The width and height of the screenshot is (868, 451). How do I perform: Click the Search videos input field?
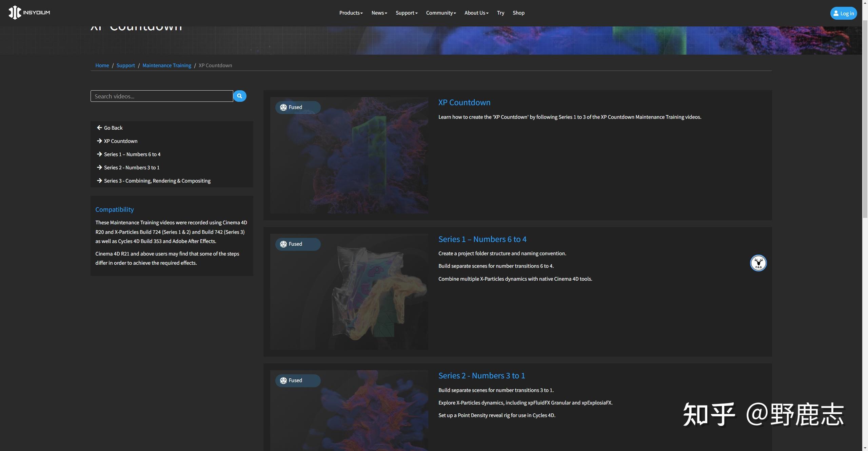click(x=162, y=96)
